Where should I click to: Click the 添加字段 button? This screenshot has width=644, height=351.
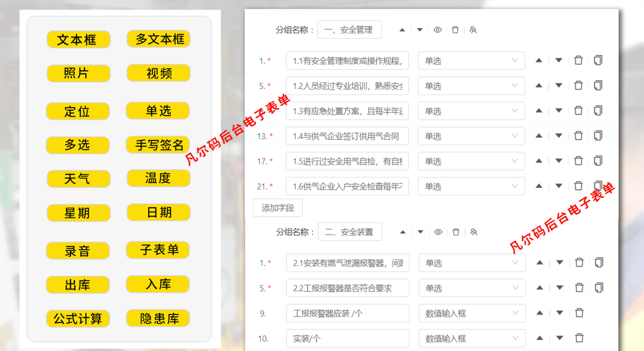[x=278, y=208]
